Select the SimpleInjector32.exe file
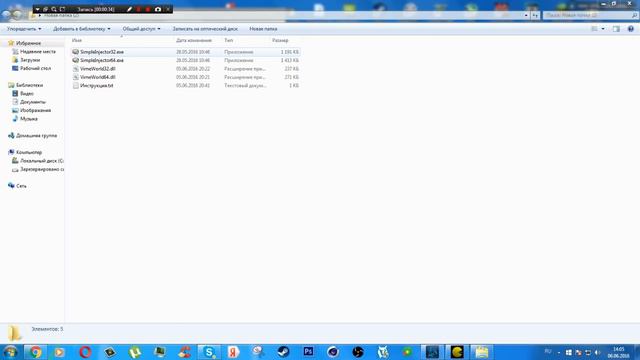The image size is (640, 360). 186,52
